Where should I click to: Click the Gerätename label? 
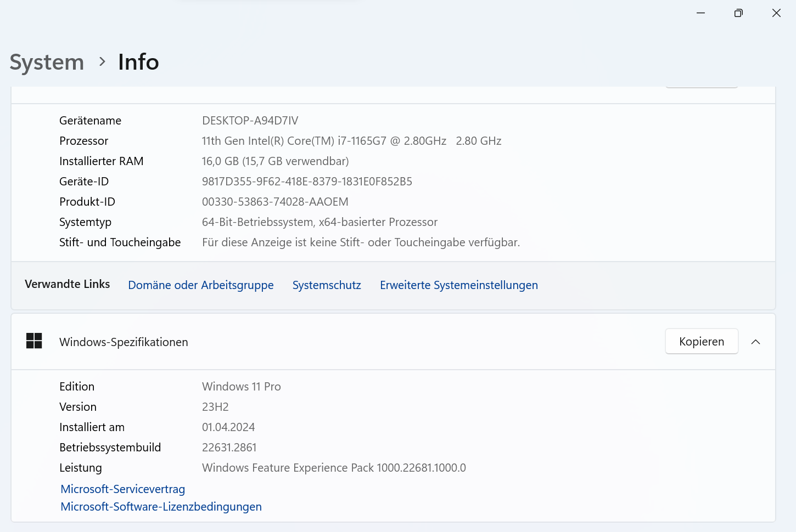pyautogui.click(x=91, y=121)
